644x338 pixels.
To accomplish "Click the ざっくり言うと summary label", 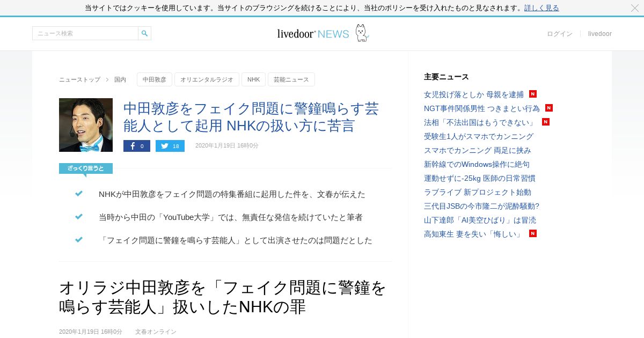I will (x=86, y=168).
